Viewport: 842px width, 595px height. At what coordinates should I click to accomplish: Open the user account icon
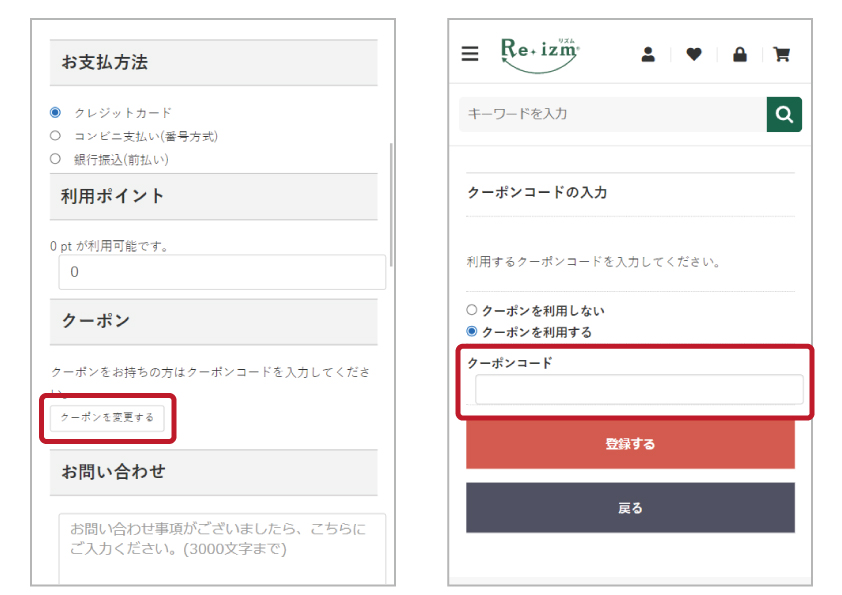pos(648,55)
